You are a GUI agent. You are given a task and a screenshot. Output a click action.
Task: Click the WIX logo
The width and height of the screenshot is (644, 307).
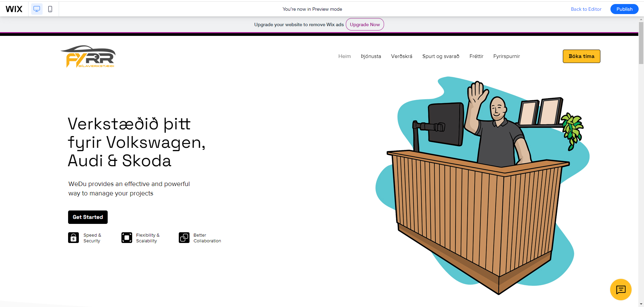[x=14, y=9]
